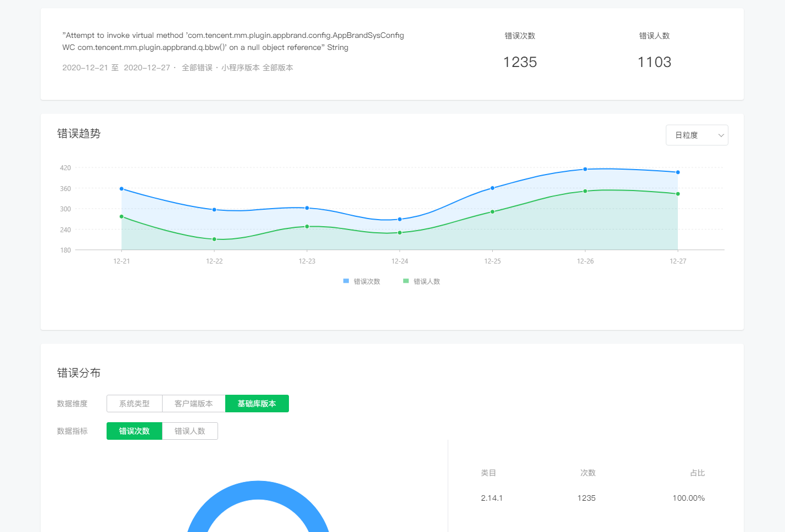Click green data point for 12-22

tap(214, 239)
